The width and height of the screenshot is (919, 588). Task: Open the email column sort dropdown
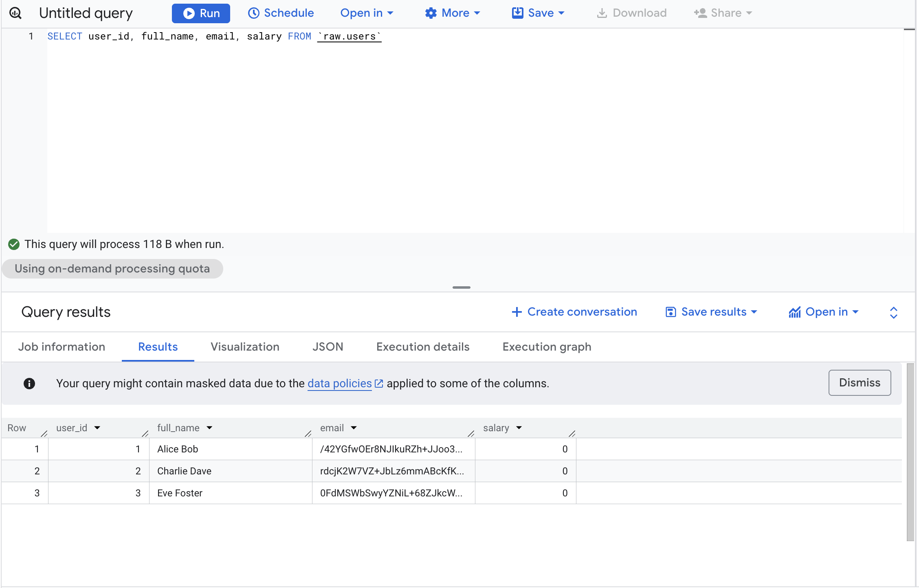coord(354,428)
